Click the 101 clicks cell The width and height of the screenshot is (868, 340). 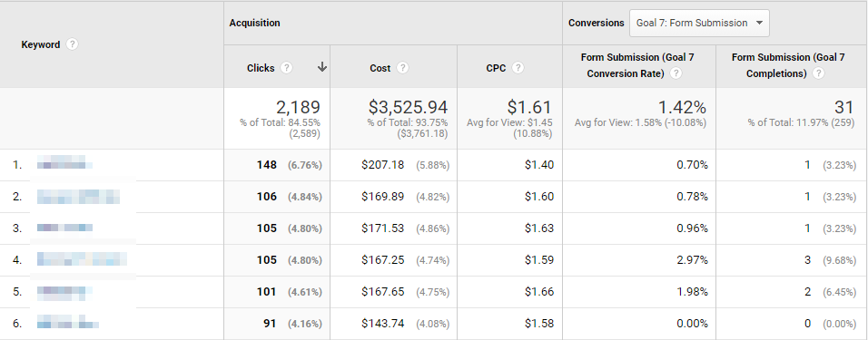[x=277, y=292]
